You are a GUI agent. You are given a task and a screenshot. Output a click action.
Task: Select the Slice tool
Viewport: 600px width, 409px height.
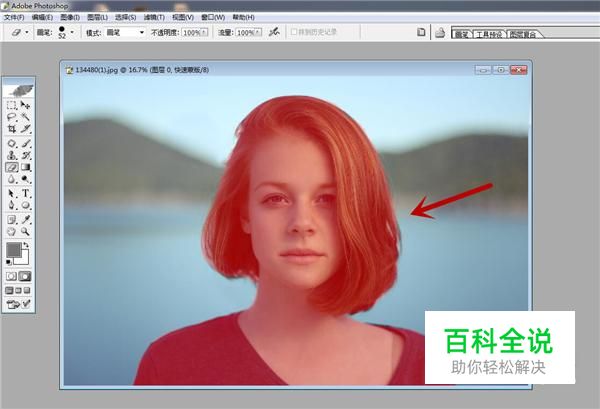click(25, 129)
